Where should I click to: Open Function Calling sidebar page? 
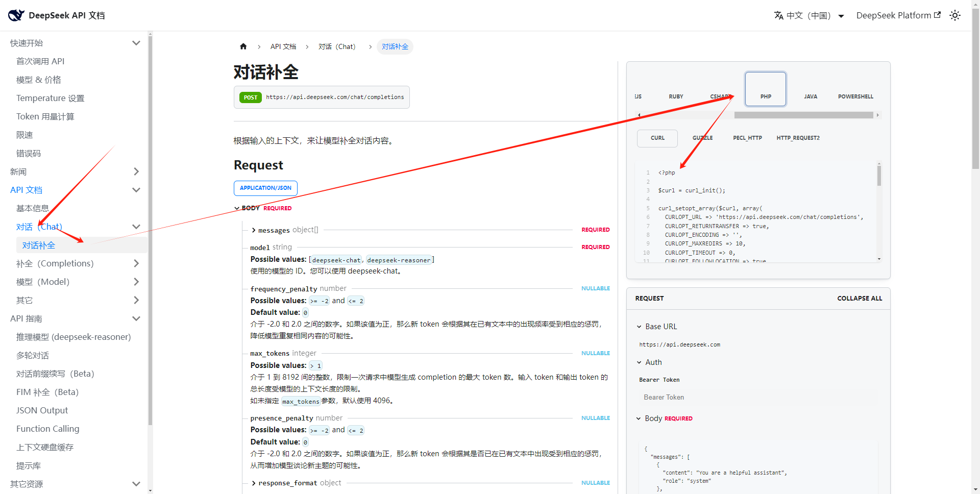[48, 429]
